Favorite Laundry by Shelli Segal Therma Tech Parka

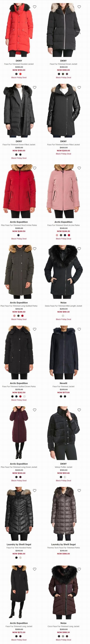tap(79, 490)
